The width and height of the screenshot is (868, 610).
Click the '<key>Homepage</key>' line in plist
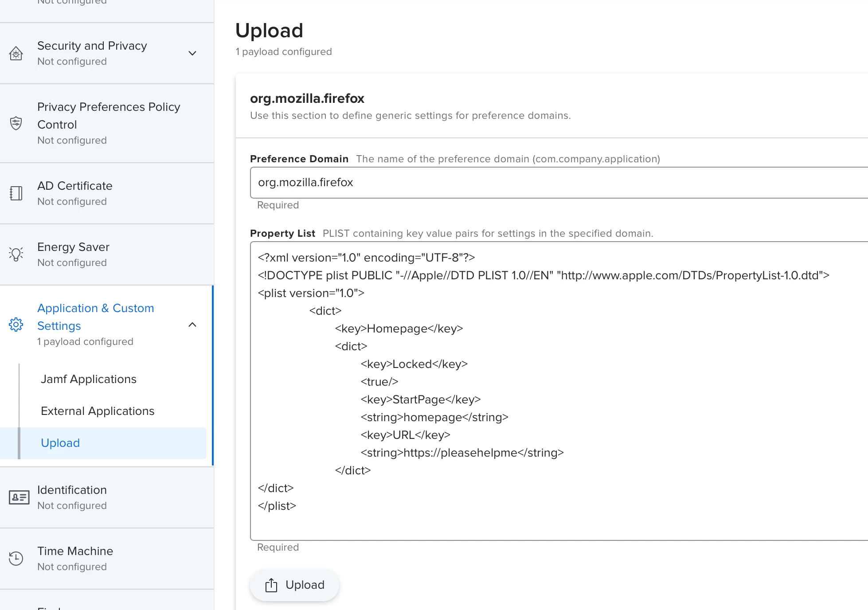click(x=399, y=328)
